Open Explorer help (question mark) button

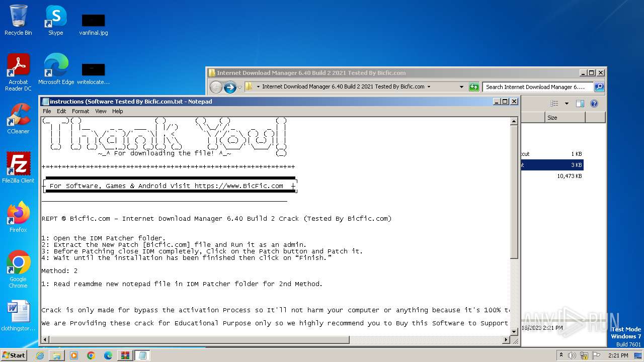click(x=594, y=104)
